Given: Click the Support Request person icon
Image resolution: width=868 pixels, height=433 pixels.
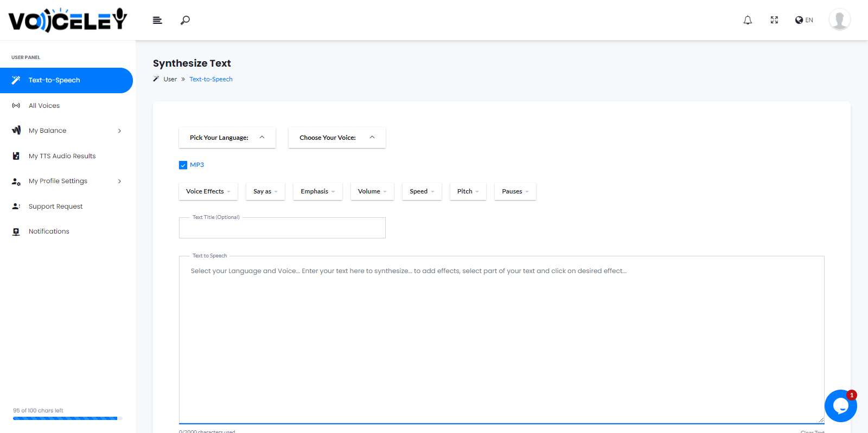Looking at the screenshot, I should [x=16, y=206].
